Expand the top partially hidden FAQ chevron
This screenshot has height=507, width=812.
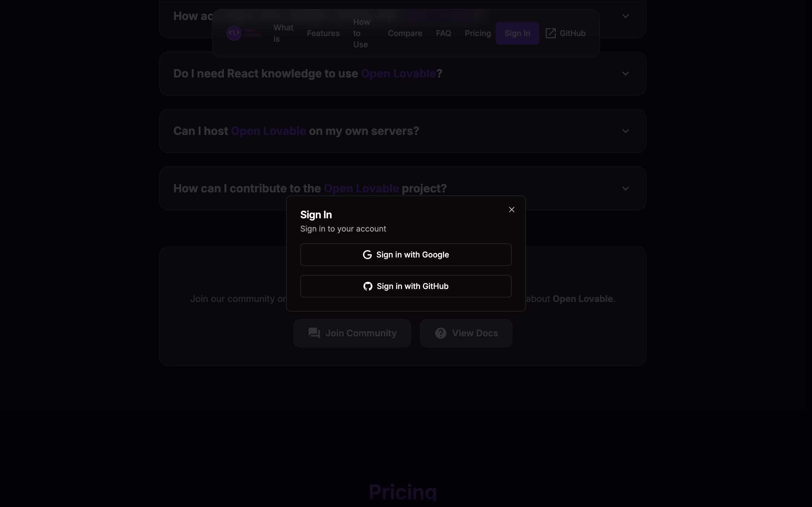(x=625, y=16)
